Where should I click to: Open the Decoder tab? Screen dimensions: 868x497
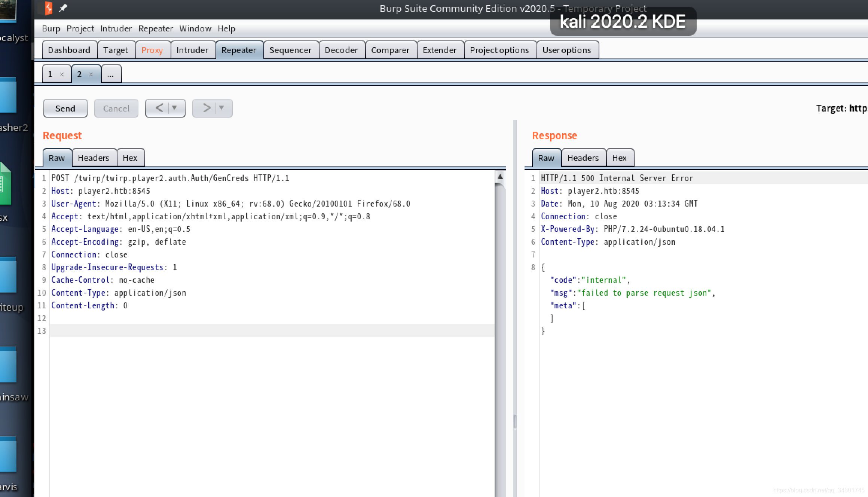point(341,50)
